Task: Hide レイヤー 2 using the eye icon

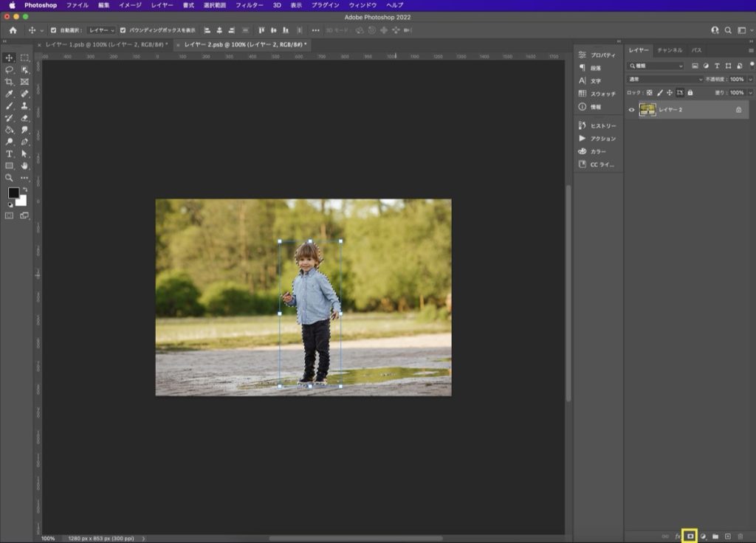Action: (x=632, y=110)
